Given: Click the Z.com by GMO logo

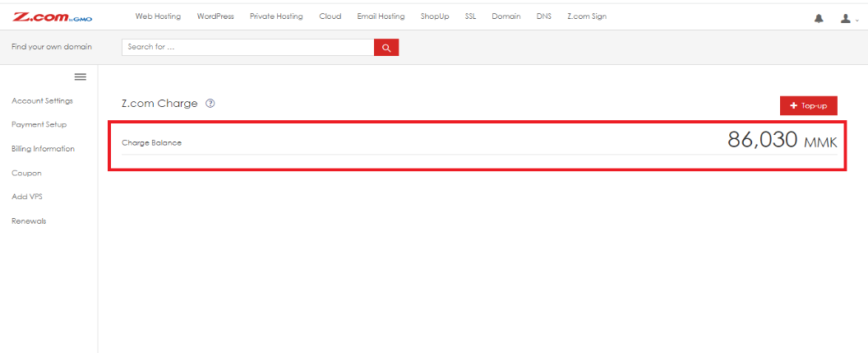Looking at the screenshot, I should coord(52,17).
